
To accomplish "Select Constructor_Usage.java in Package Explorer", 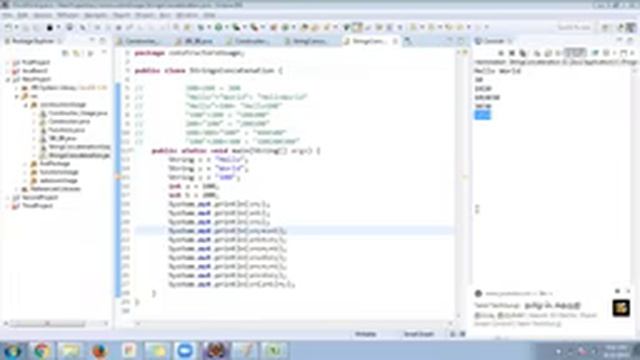I will [x=78, y=113].
